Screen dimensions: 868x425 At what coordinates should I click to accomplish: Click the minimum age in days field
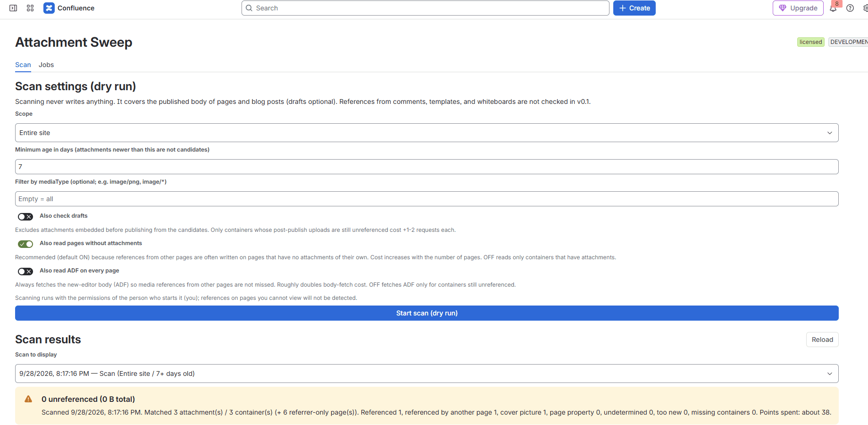427,167
